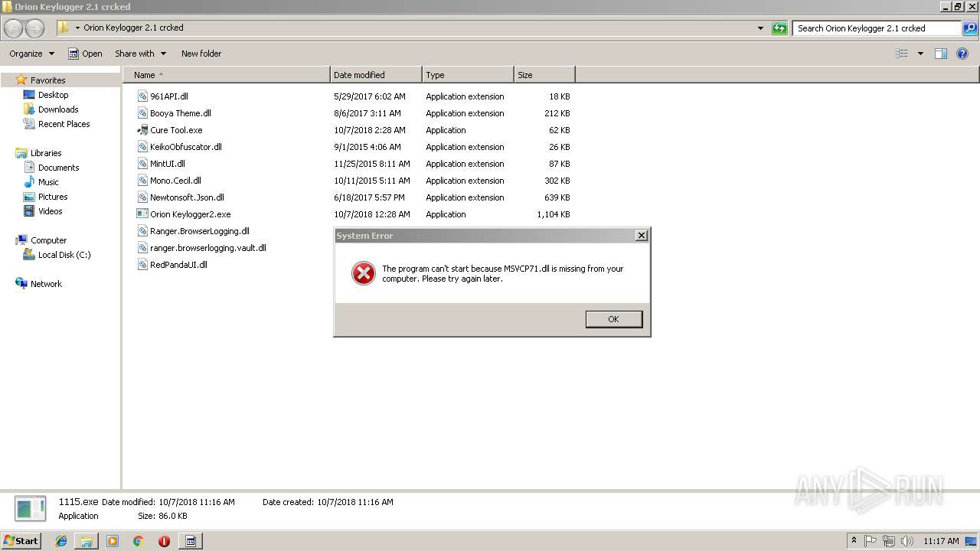Click the volume speaker tray icon
This screenshot has width=980, height=551.
[x=907, y=541]
